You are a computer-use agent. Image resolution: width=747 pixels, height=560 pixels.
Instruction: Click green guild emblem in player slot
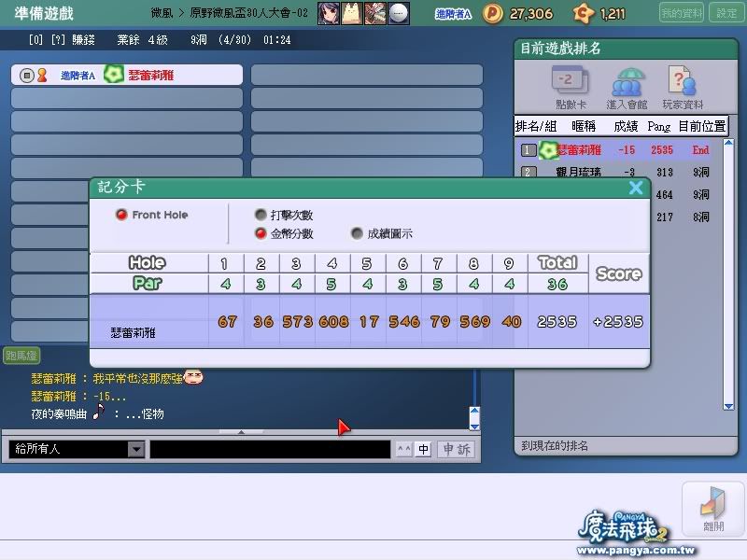pos(114,75)
